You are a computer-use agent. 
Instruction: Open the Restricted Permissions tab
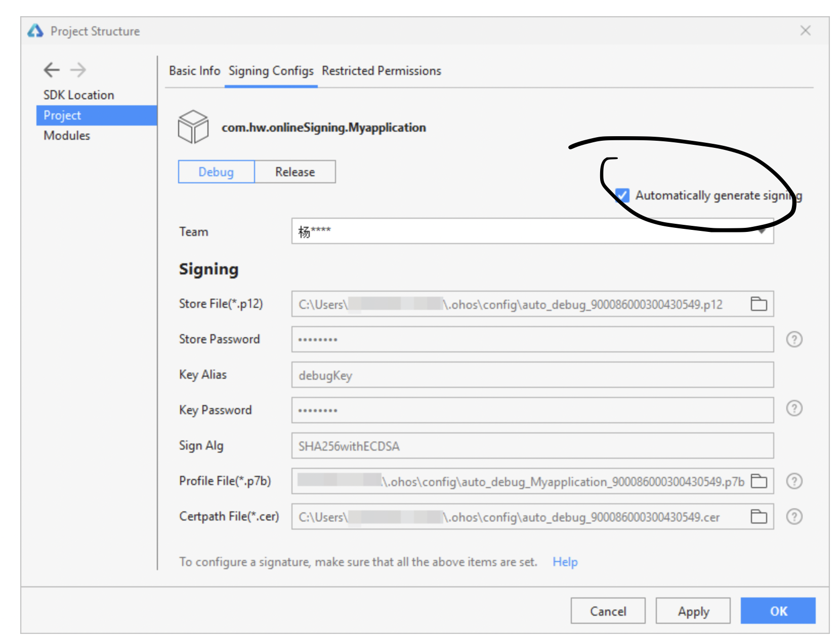[x=381, y=70]
